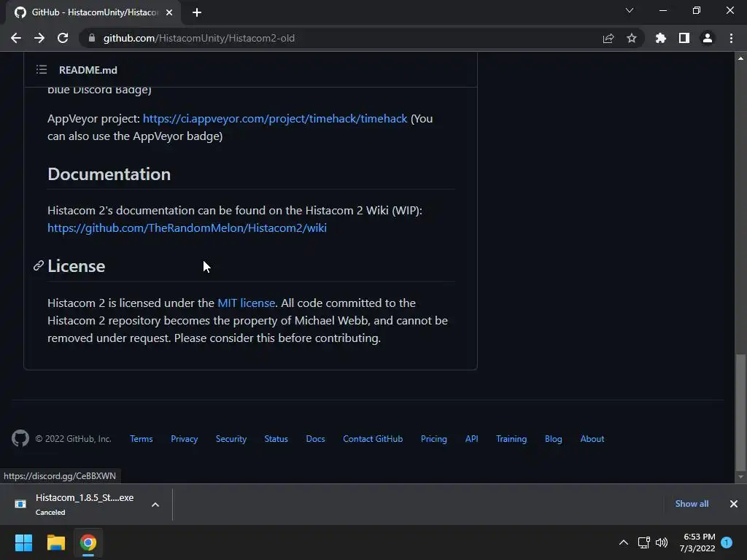Reload the GitHub page
The height and width of the screenshot is (560, 747).
[63, 38]
